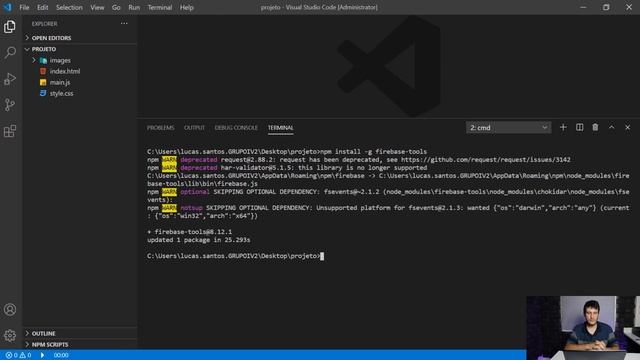Open the Source Control view

(10, 105)
